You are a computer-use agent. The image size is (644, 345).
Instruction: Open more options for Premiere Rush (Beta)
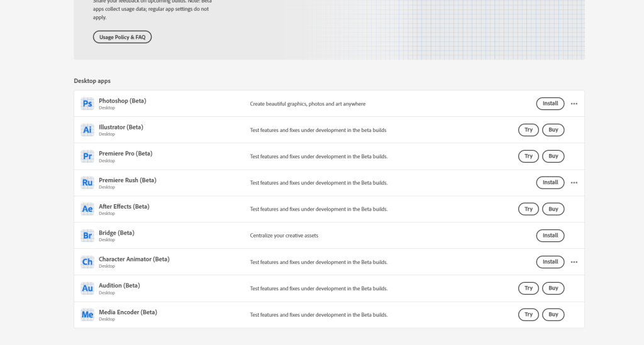coord(574,183)
